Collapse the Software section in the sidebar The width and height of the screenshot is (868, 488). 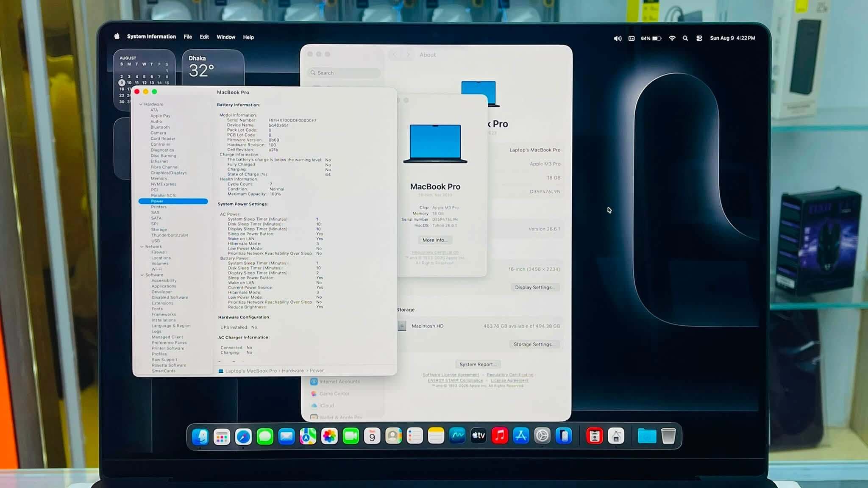[x=142, y=275]
